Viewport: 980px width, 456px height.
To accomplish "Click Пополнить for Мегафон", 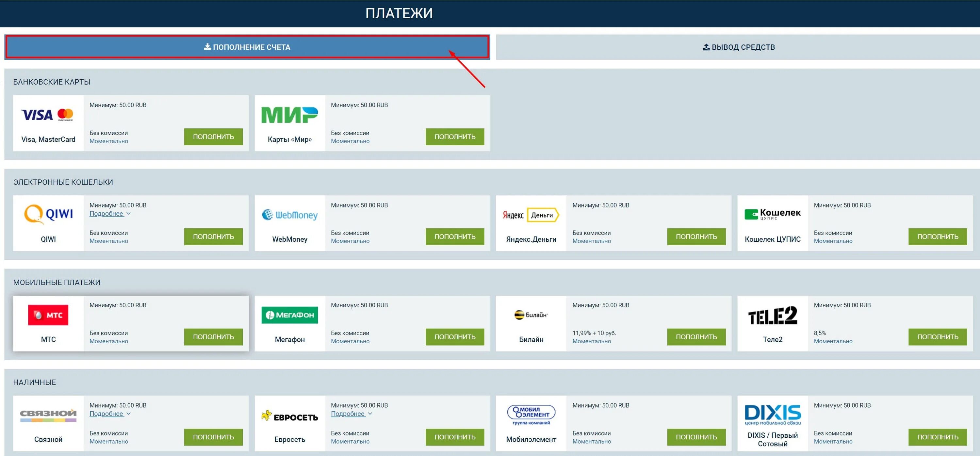I will coord(455,337).
